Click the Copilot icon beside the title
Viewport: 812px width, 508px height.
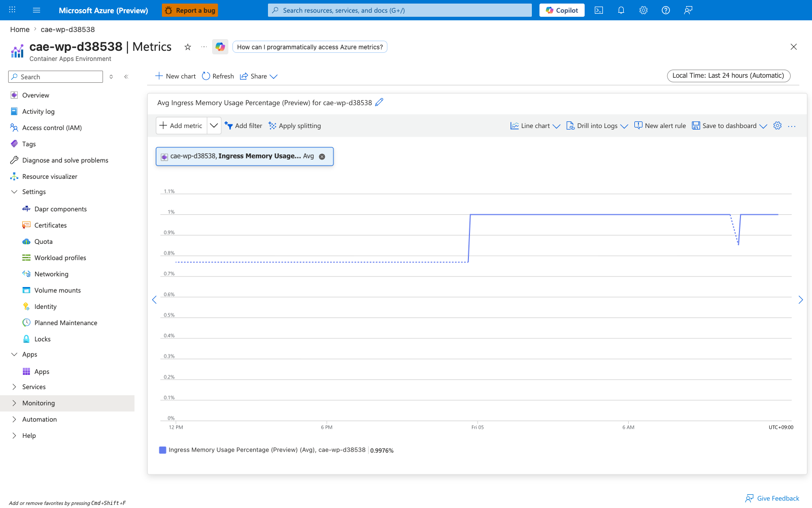click(x=220, y=47)
